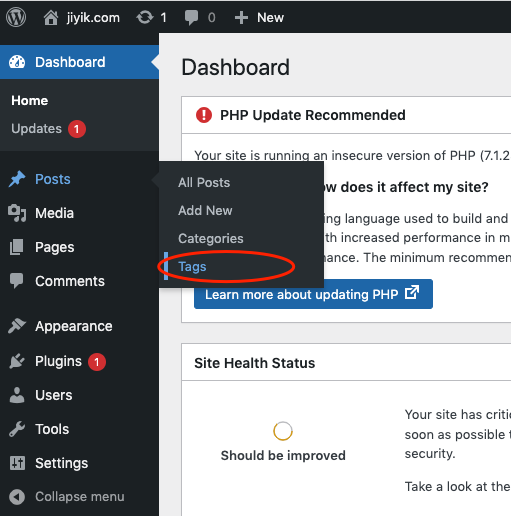Click the Should be improved label
The height and width of the screenshot is (516, 511).
click(x=283, y=455)
